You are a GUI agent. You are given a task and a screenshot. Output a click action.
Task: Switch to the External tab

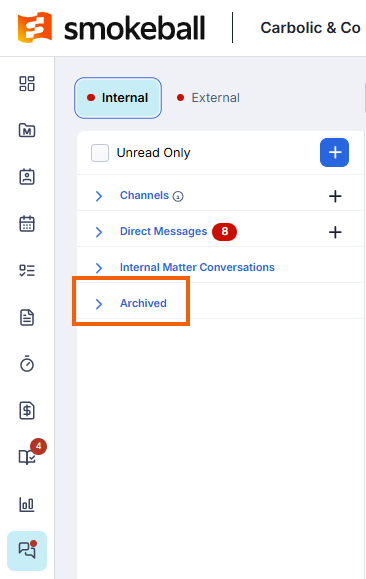[208, 98]
